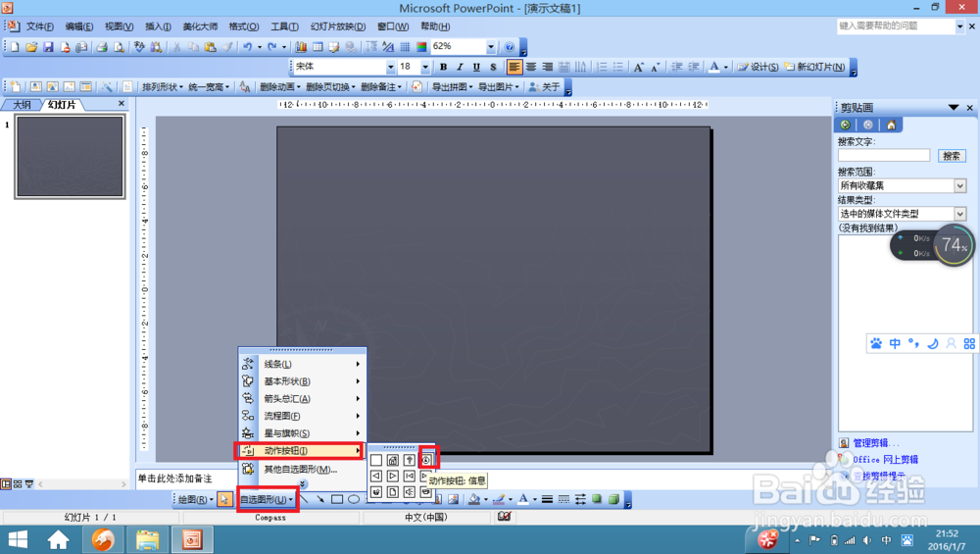The height and width of the screenshot is (554, 980).
Task: Click the 搜索 button in clip art pane
Action: pos(952,156)
